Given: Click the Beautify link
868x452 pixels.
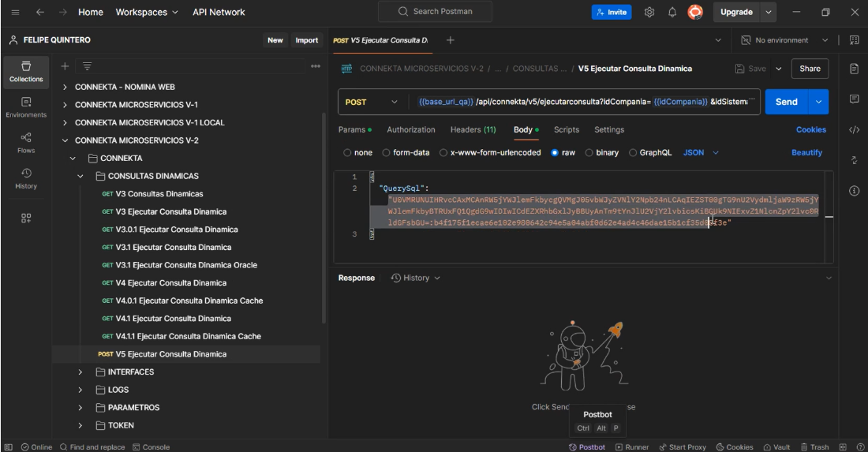Looking at the screenshot, I should point(806,152).
